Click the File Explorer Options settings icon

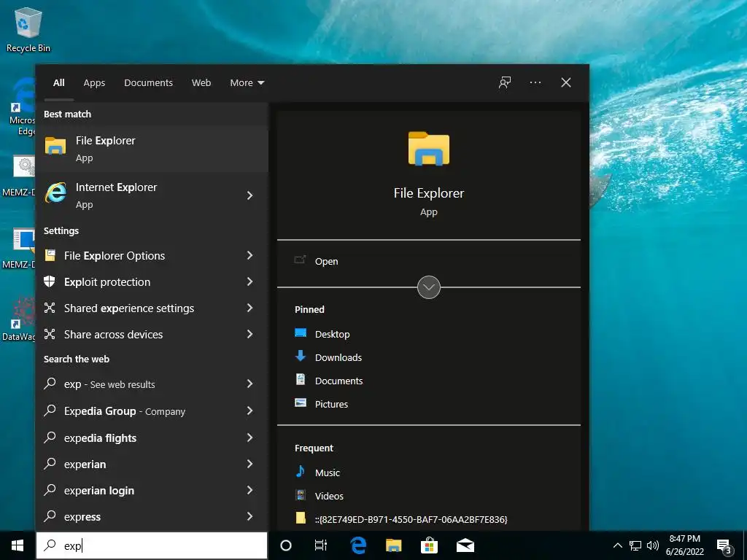coord(50,255)
